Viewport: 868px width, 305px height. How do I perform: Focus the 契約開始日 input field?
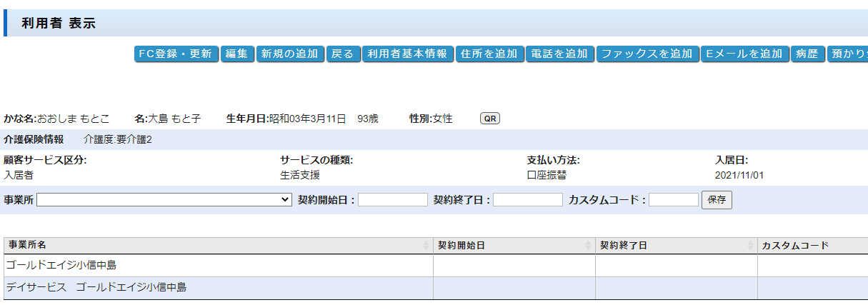click(x=392, y=200)
